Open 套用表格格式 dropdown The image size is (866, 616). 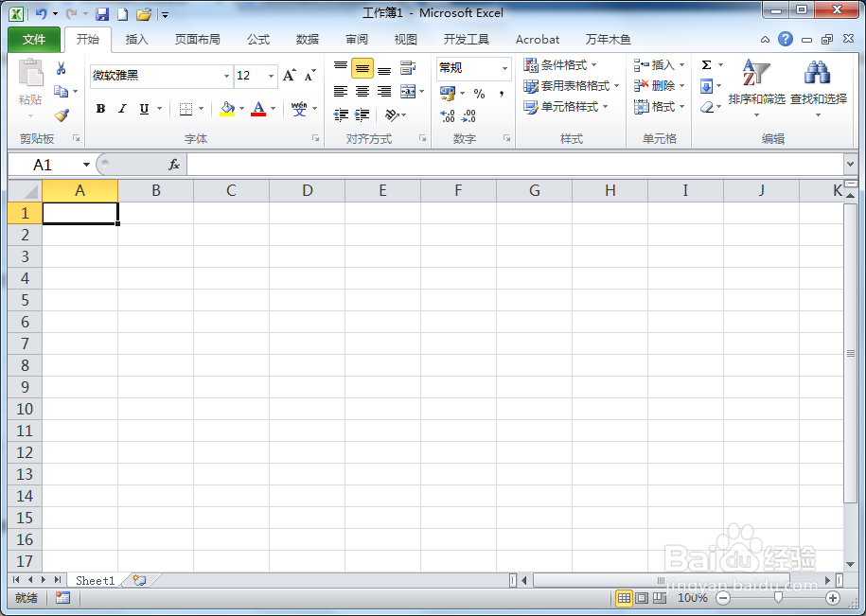coord(572,86)
